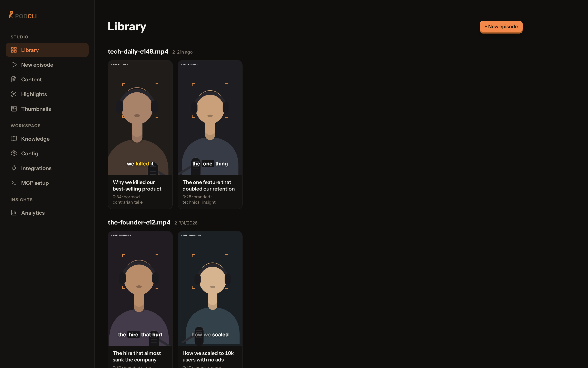
Task: Click the image icon beside Thumbnails
Action: (14, 109)
